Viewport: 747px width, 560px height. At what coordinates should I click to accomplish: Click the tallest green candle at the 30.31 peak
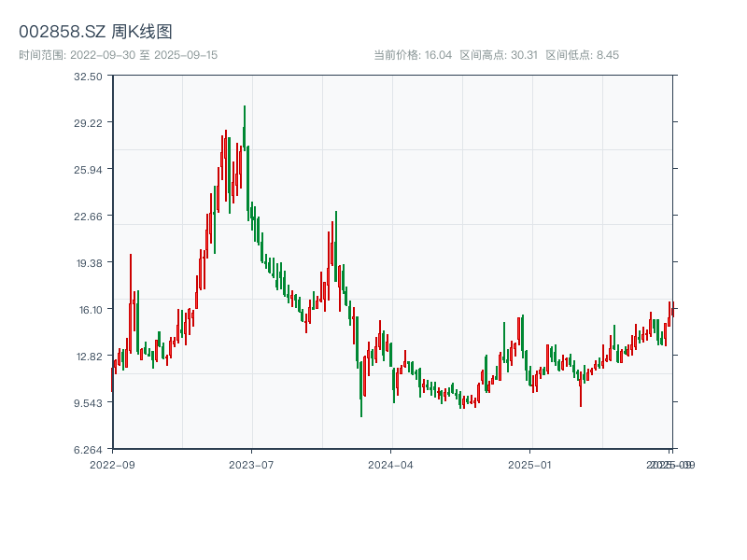click(x=245, y=128)
